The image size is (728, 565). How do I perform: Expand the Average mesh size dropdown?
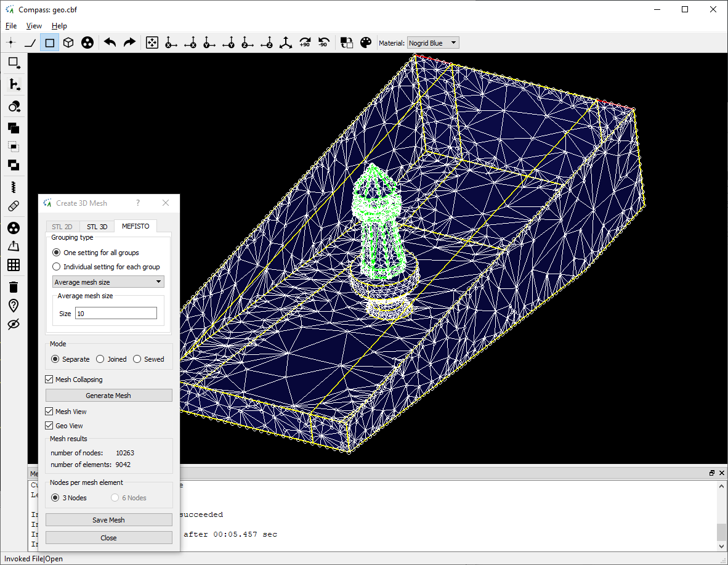click(108, 282)
